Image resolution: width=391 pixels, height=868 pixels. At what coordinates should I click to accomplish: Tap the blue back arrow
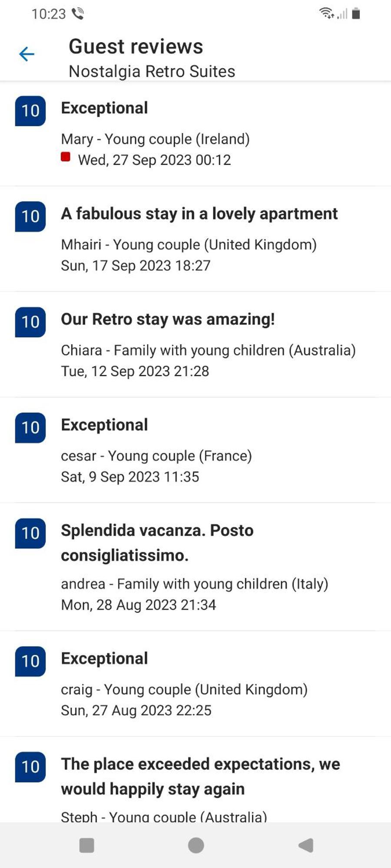pos(27,54)
